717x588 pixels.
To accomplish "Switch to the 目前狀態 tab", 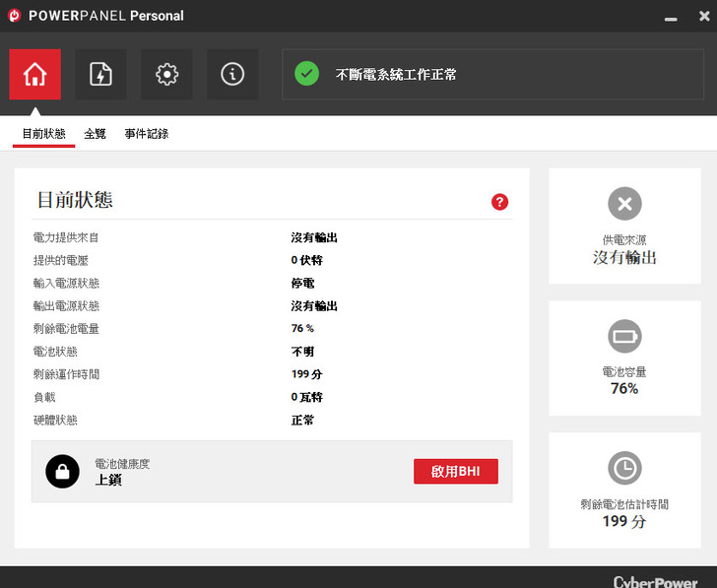I will 43,134.
